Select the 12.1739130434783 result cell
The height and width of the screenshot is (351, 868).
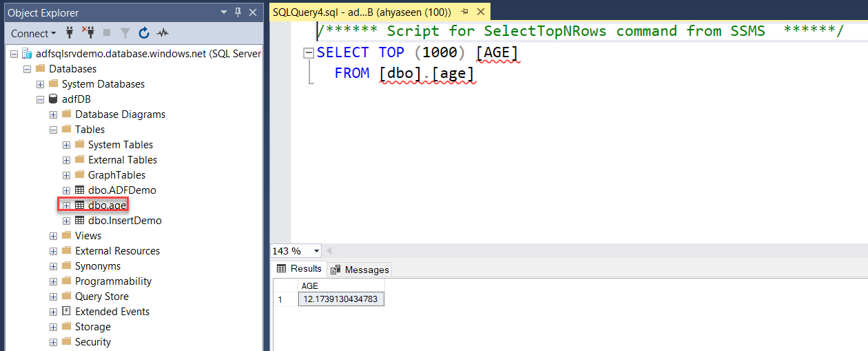[341, 299]
